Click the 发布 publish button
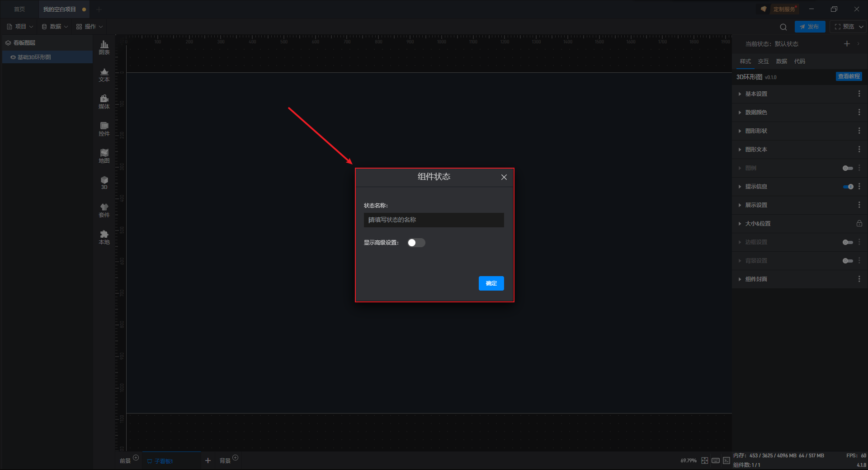 coord(810,27)
